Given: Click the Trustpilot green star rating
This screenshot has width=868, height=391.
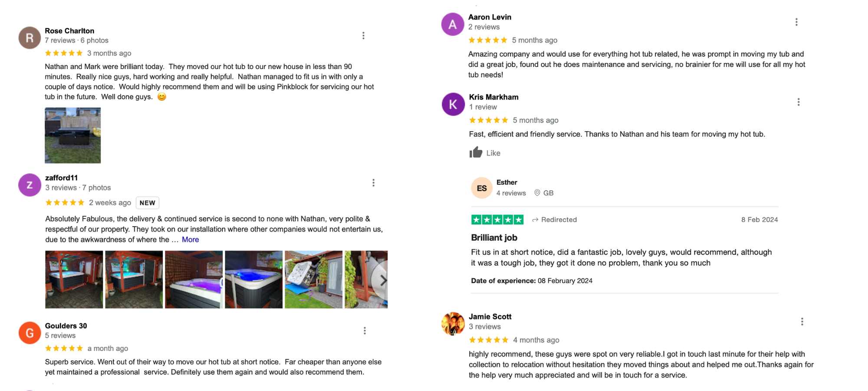Looking at the screenshot, I should click(497, 220).
